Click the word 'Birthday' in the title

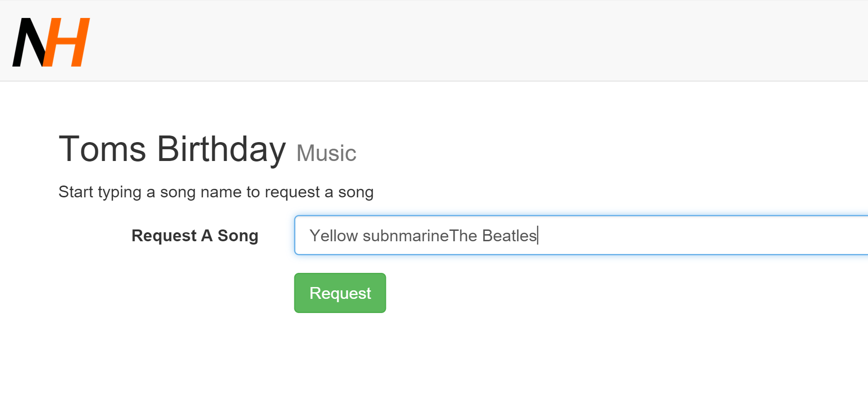(x=221, y=149)
